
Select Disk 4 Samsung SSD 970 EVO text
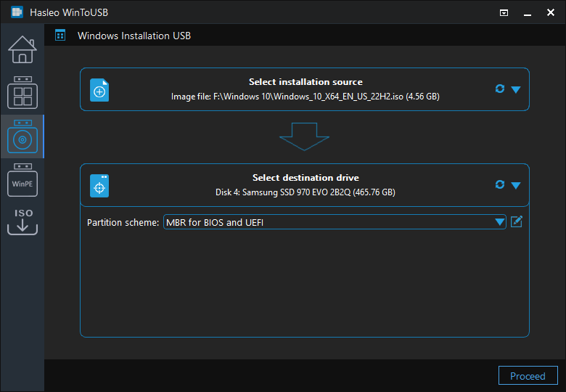coord(305,192)
